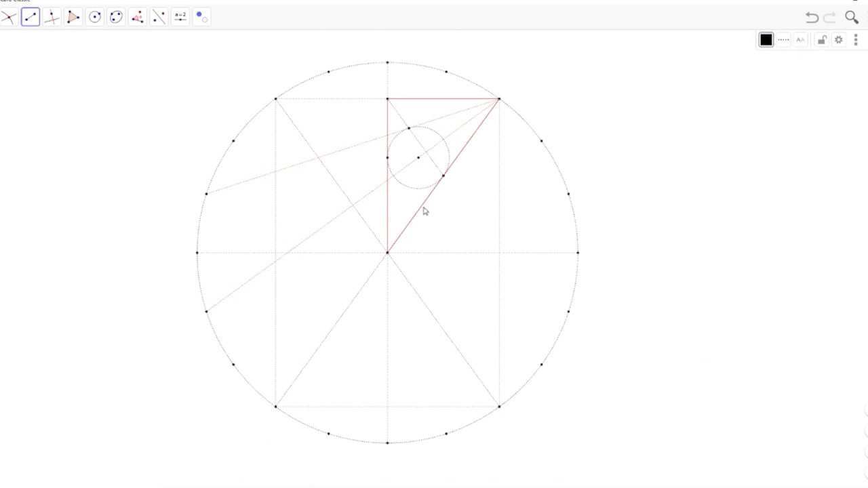This screenshot has width=868, height=488.
Task: Choose the Perpendicular Line tool
Action: [x=52, y=17]
